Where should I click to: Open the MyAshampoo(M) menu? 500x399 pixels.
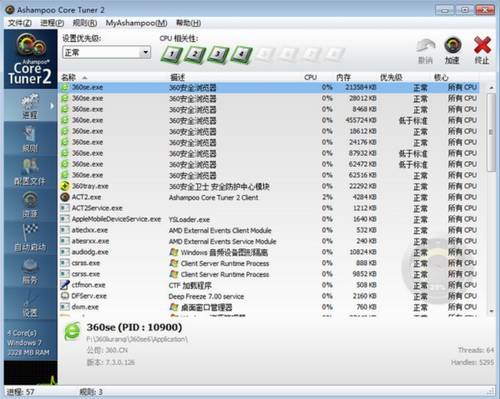click(136, 23)
